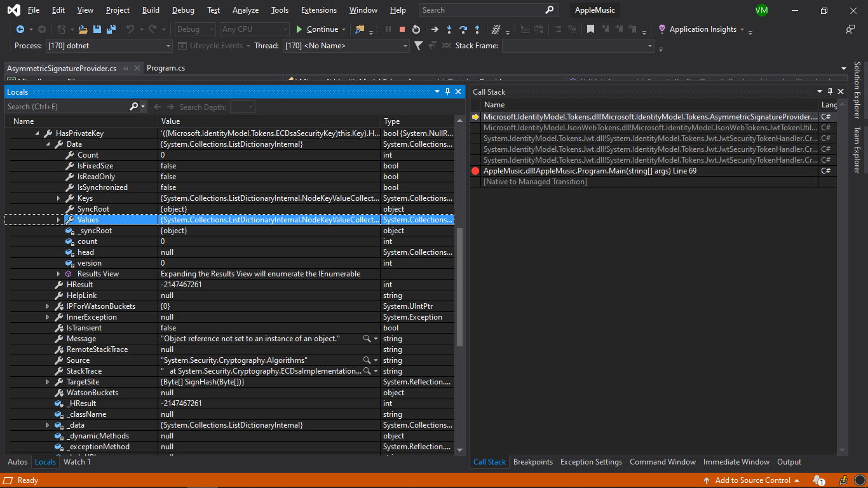The image size is (868, 488).
Task: Open the Any CPU platform dropdown
Action: 284,29
